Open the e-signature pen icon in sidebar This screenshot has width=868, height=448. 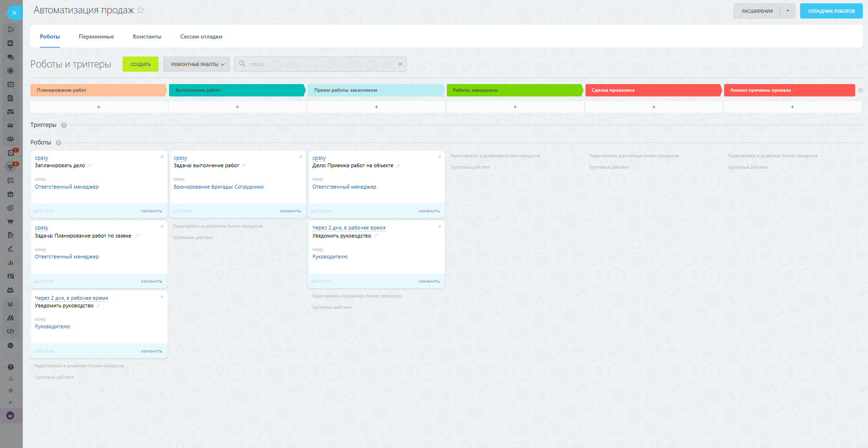[x=10, y=249]
